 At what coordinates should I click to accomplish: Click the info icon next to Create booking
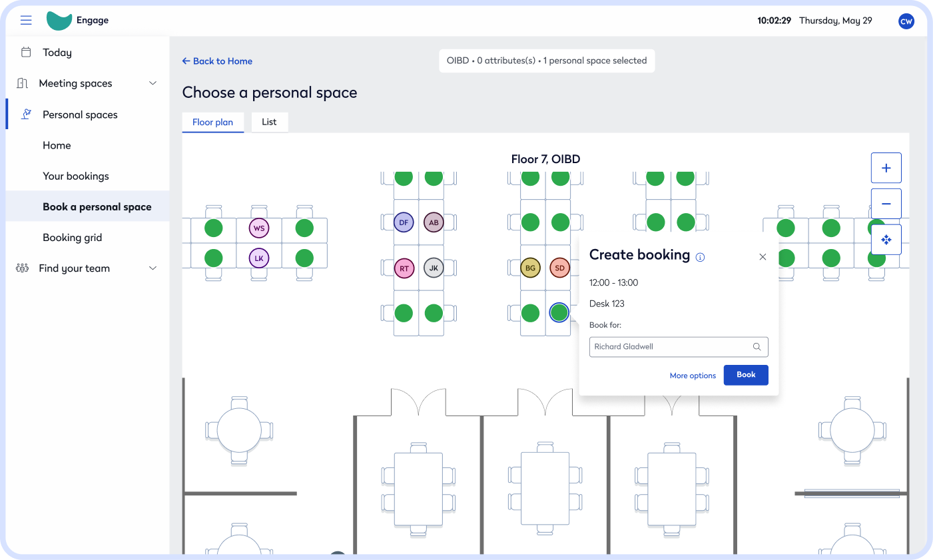pyautogui.click(x=700, y=256)
